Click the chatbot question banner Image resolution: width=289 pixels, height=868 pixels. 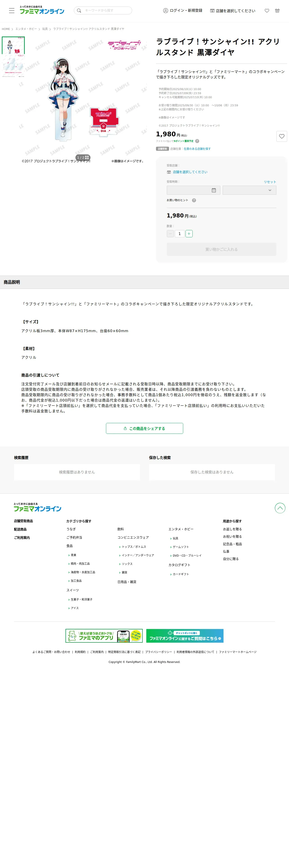(x=185, y=636)
